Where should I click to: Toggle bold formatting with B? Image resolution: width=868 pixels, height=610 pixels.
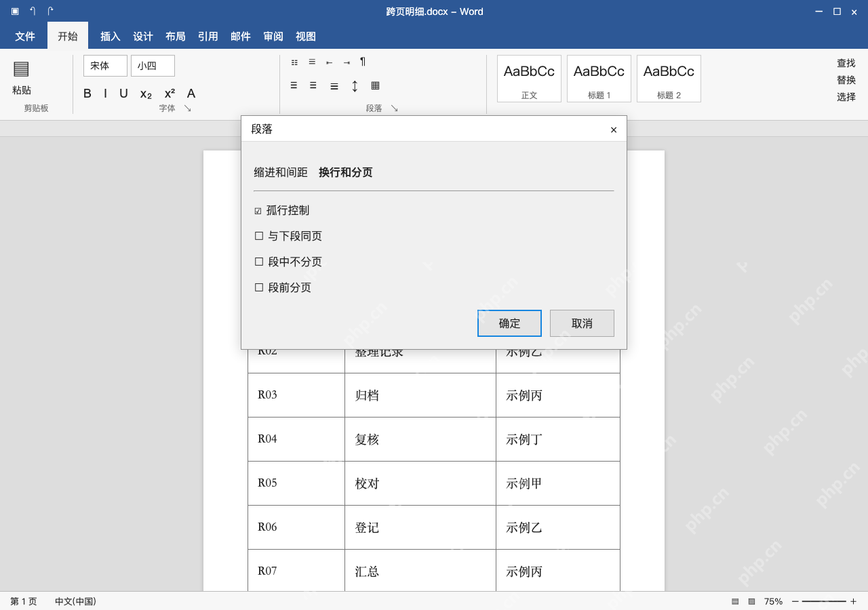87,94
